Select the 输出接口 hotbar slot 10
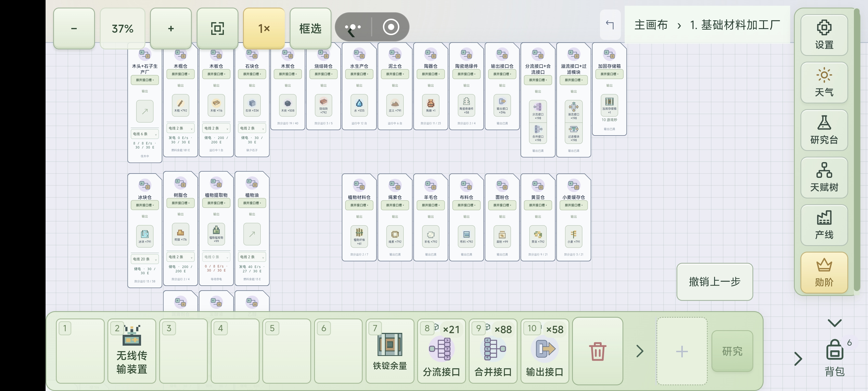Viewport: 868px width, 391px height. pyautogui.click(x=544, y=351)
